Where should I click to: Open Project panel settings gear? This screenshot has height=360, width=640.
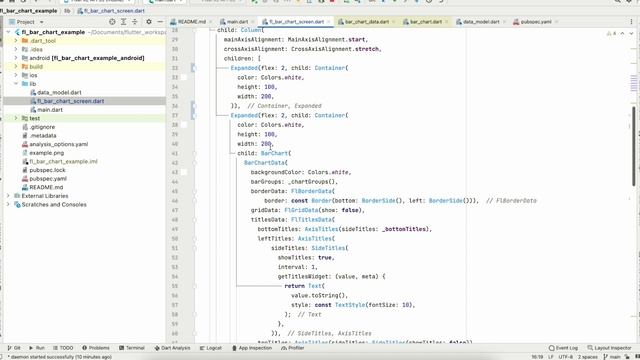[149, 22]
